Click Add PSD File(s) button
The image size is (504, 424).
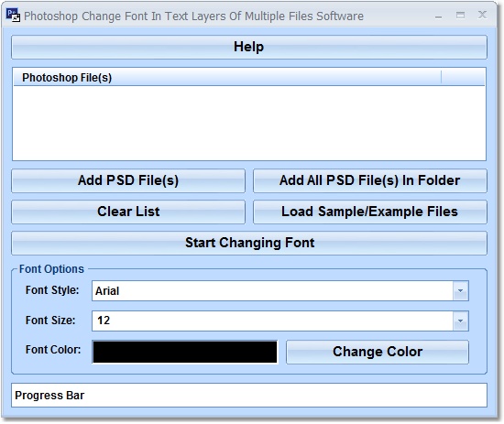[128, 180]
